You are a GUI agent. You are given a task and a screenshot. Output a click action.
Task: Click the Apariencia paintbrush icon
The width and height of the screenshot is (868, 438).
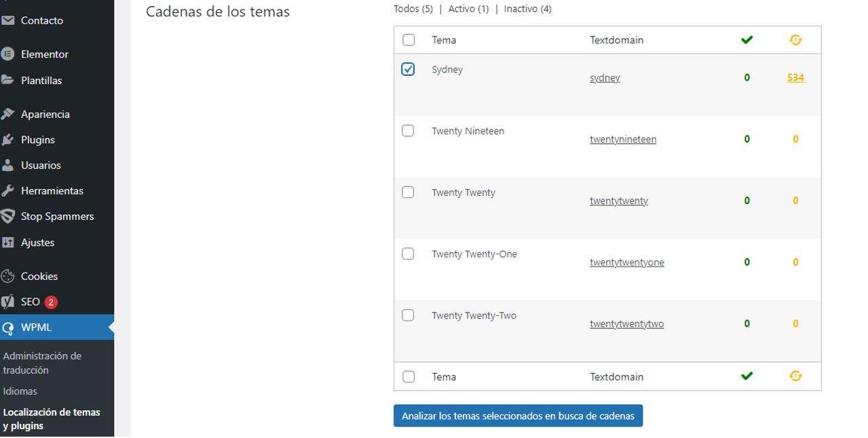coord(7,114)
